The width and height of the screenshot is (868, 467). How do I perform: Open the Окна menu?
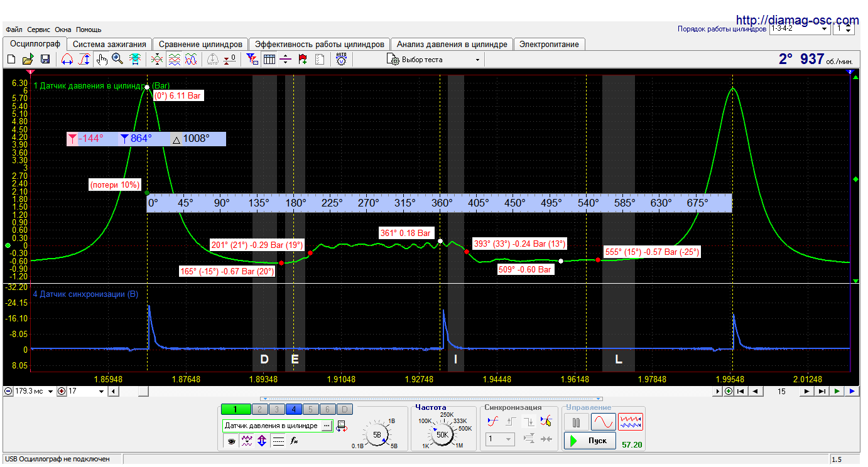tap(63, 30)
